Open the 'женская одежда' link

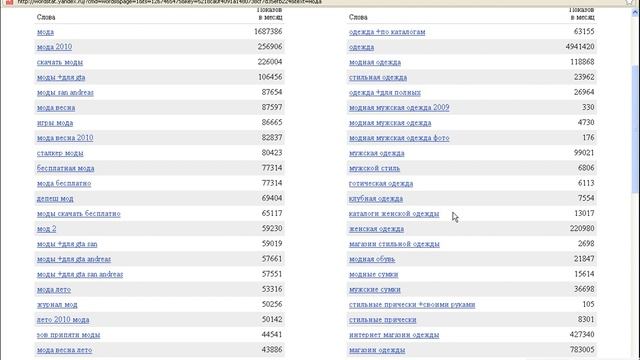pyautogui.click(x=376, y=229)
